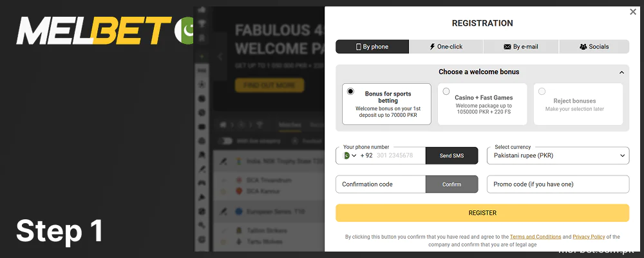The width and height of the screenshot is (644, 258).
Task: Switch to the Socials registration tab
Action: 594,46
